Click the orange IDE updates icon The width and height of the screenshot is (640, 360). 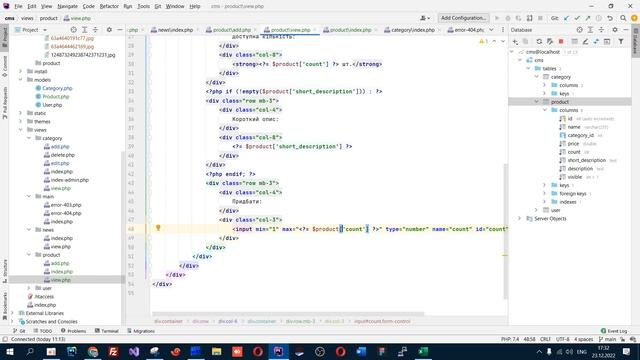click(634, 18)
